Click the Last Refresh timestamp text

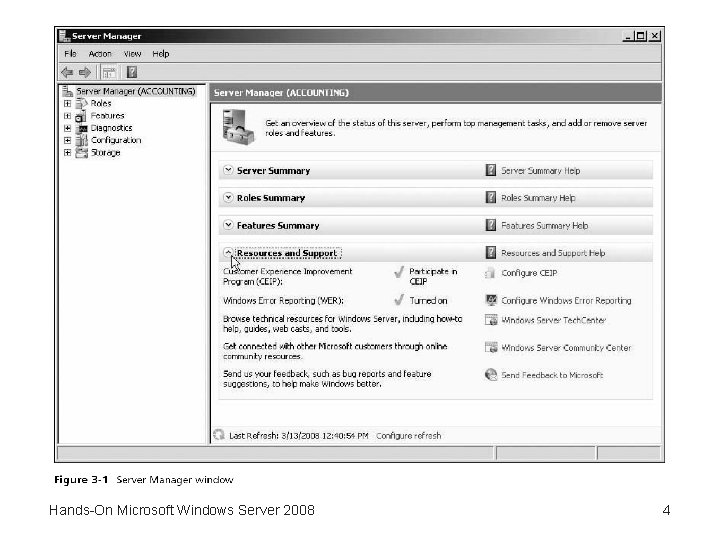299,435
